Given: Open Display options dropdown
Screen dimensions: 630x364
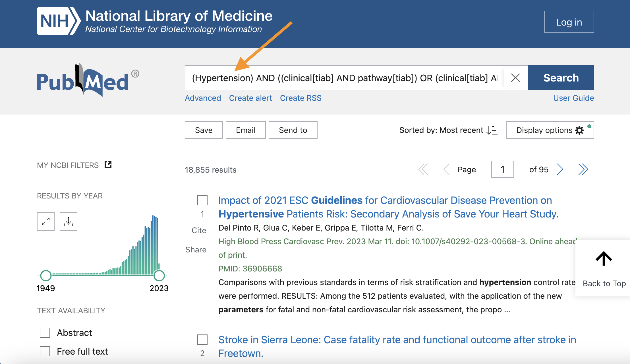Looking at the screenshot, I should tap(550, 130).
